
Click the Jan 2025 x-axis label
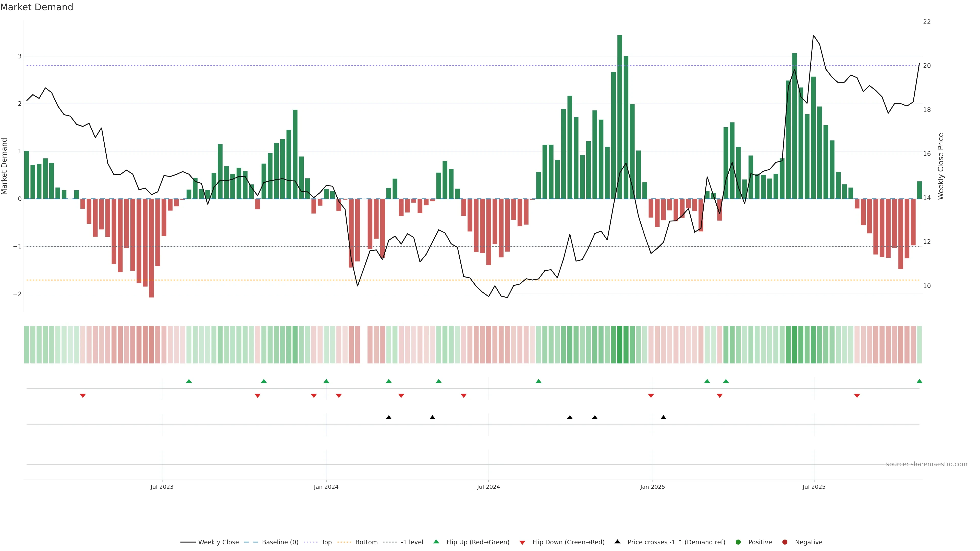(653, 487)
